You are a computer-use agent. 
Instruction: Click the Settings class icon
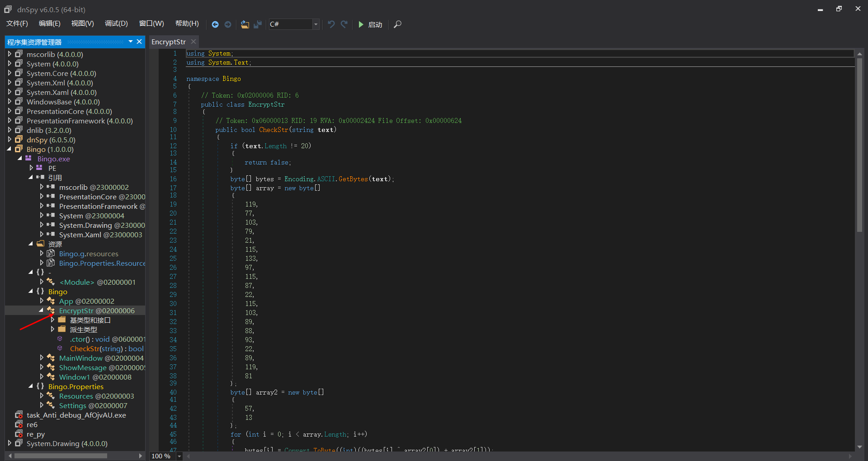point(51,405)
